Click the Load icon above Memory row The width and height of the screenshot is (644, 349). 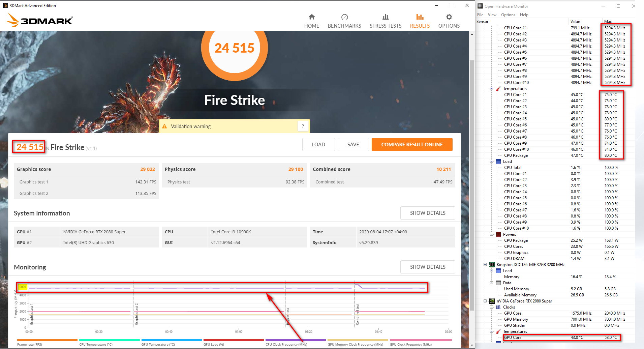pos(498,271)
